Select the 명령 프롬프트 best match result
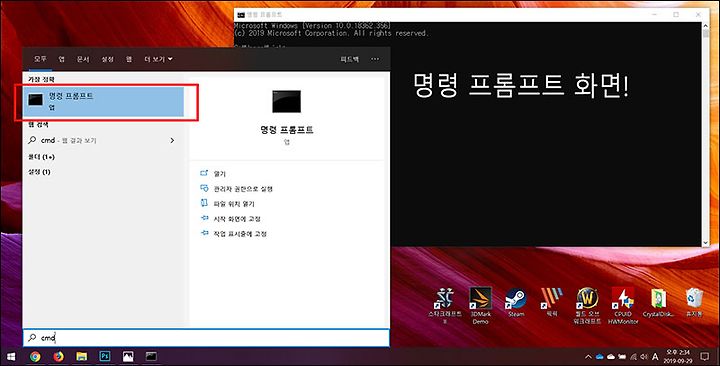This screenshot has height=366, width=720. 104,101
